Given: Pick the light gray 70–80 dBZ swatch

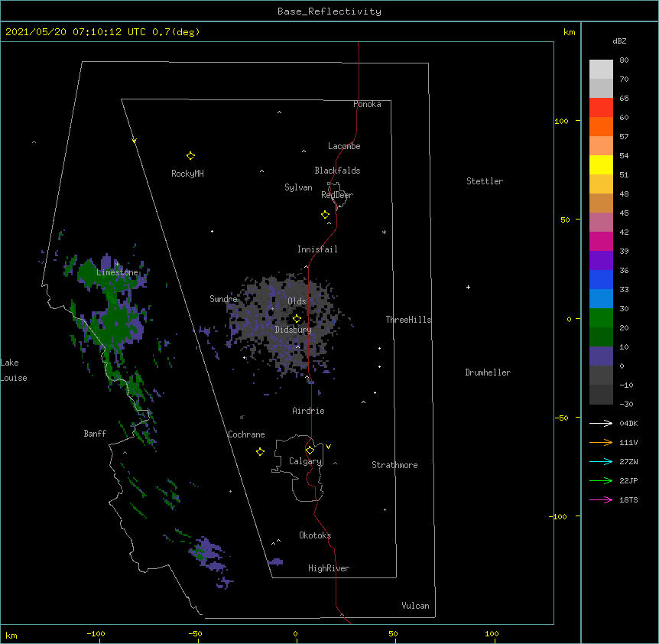Looking at the screenshot, I should tap(601, 70).
